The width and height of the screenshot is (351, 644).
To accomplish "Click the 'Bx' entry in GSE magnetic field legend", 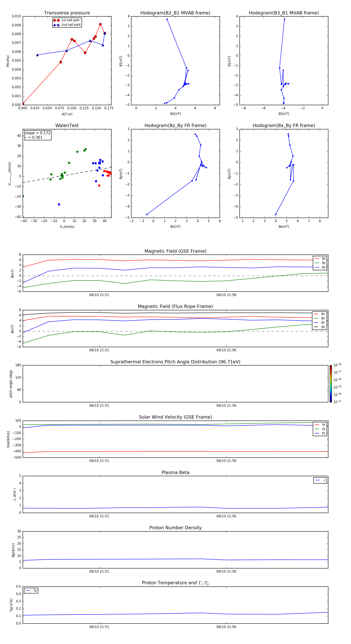I will [320, 259].
